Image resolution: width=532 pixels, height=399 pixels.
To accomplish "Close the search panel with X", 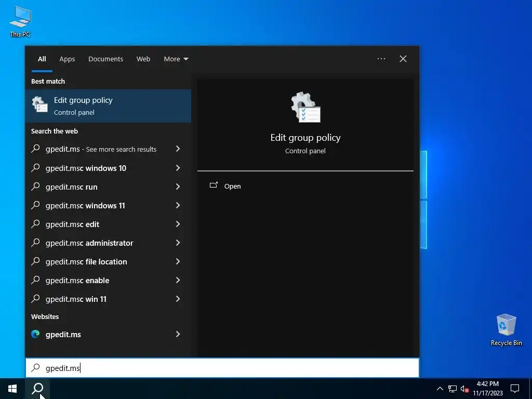I will click(403, 59).
